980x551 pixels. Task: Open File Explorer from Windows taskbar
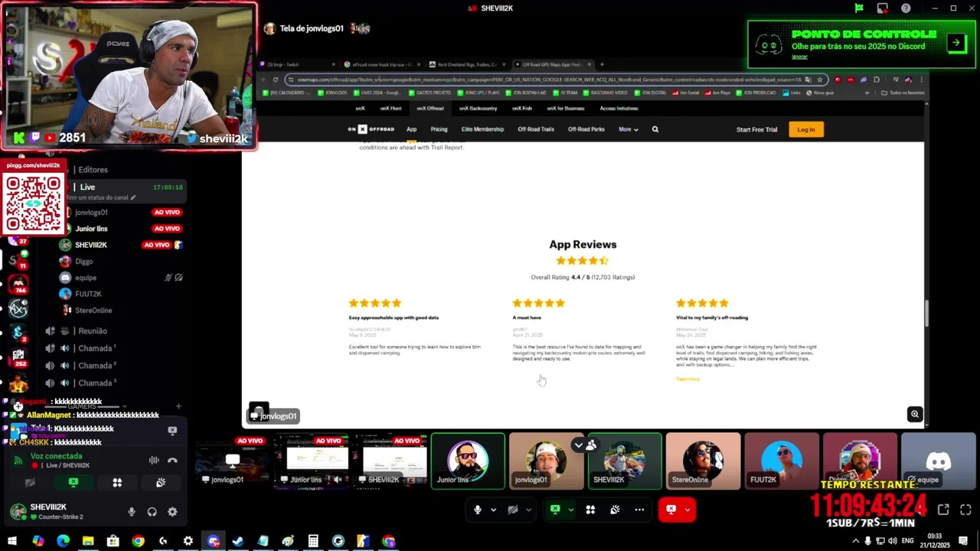point(88,541)
